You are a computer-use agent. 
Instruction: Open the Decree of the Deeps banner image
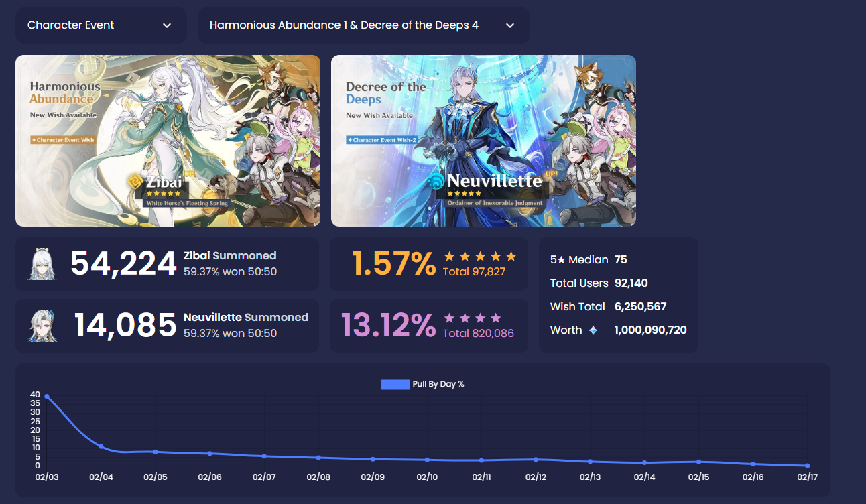pos(483,141)
